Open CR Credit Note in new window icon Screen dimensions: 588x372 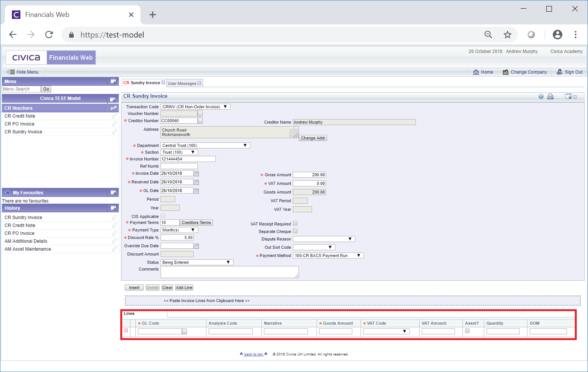tap(114, 116)
